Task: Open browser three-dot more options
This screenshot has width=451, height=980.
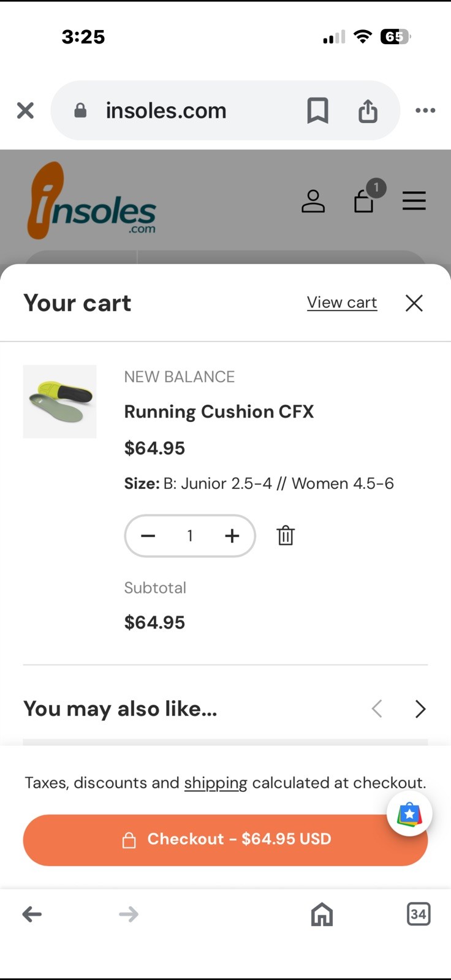Action: click(425, 110)
